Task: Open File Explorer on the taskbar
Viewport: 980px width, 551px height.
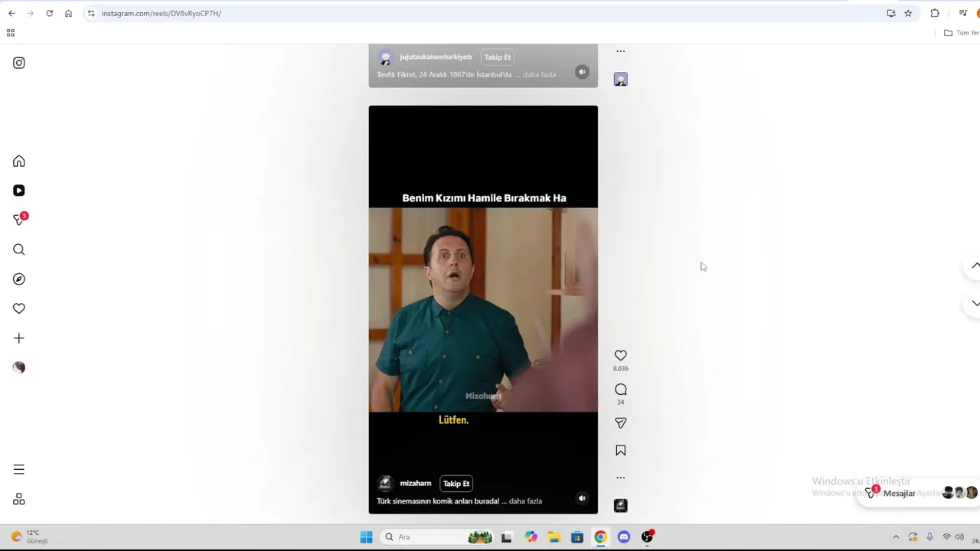Action: coord(554,537)
